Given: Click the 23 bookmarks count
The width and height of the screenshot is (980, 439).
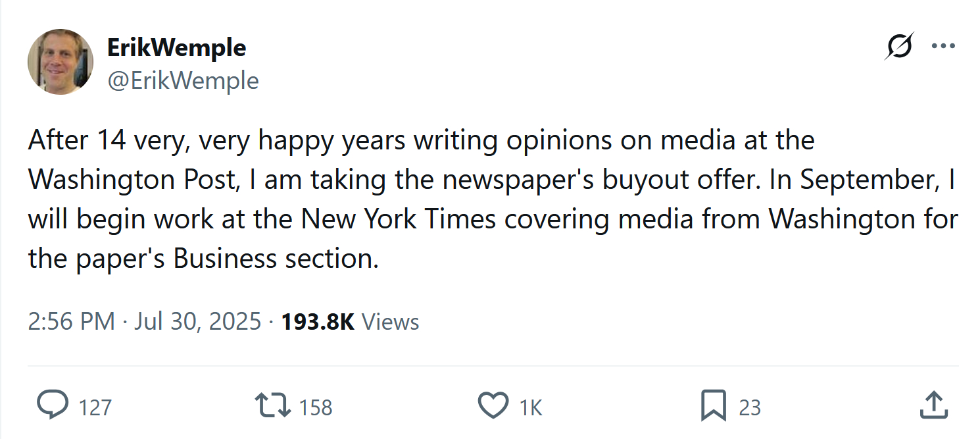Looking at the screenshot, I should click(750, 407).
